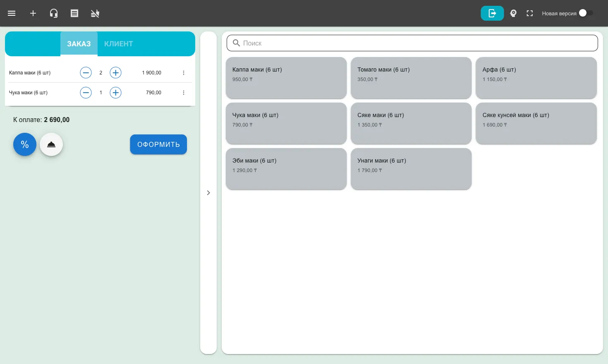Image resolution: width=608 pixels, height=364 pixels.
Task: Click the ОФОРМИТЬ button
Action: click(x=158, y=144)
